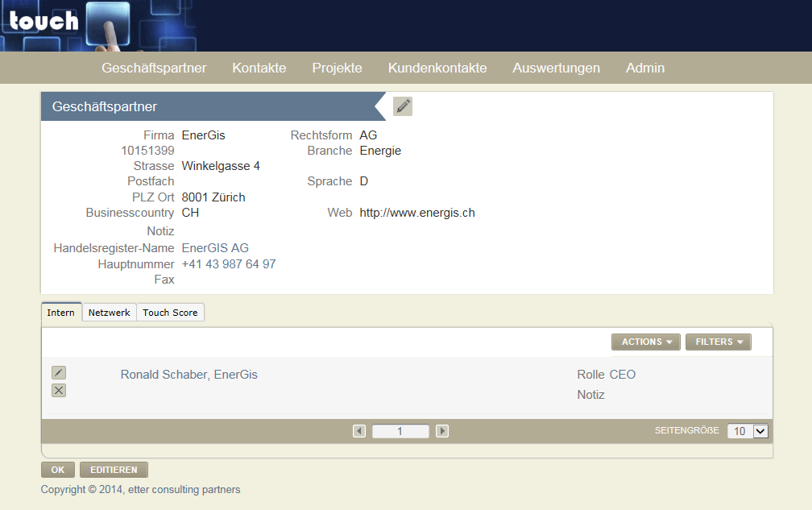The height and width of the screenshot is (510, 812).
Task: Navigate to Projekte in the top menu
Action: 337,68
